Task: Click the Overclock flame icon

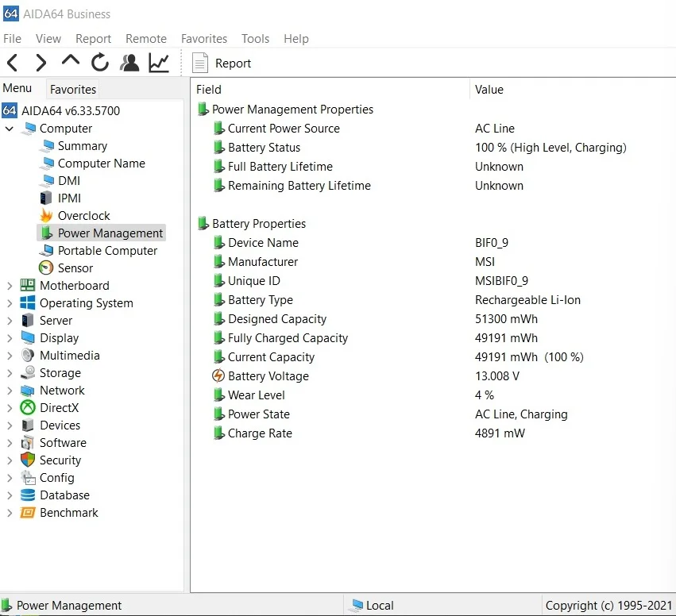Action: pos(46,215)
